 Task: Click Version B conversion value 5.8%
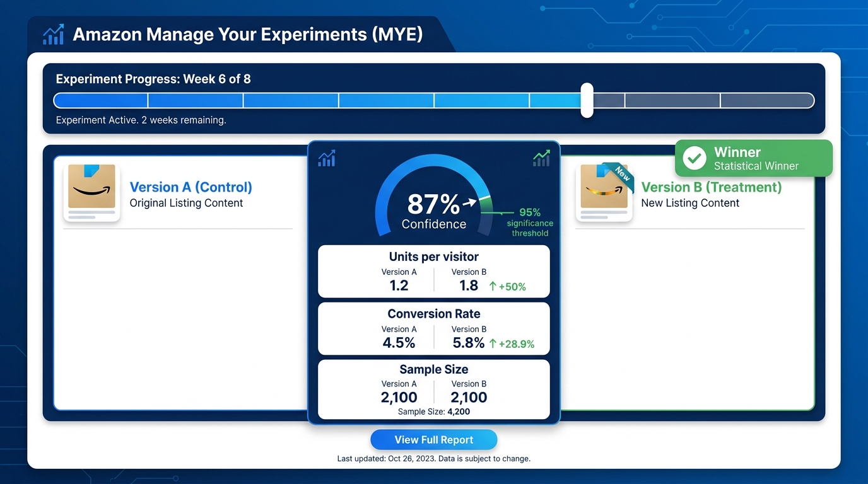(x=469, y=343)
